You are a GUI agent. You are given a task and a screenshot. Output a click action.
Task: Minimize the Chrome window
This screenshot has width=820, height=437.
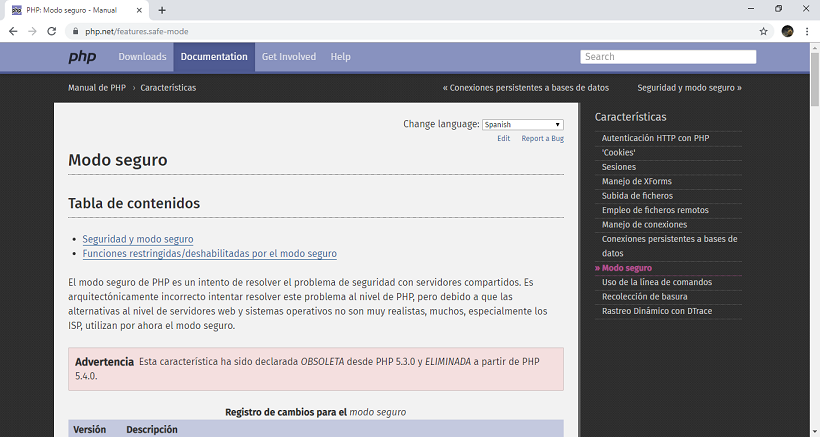click(x=751, y=9)
